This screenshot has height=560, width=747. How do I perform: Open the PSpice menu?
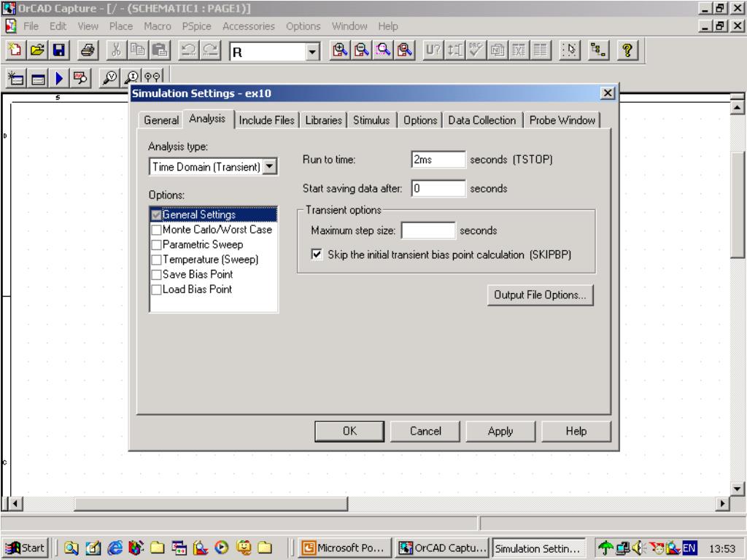196,26
